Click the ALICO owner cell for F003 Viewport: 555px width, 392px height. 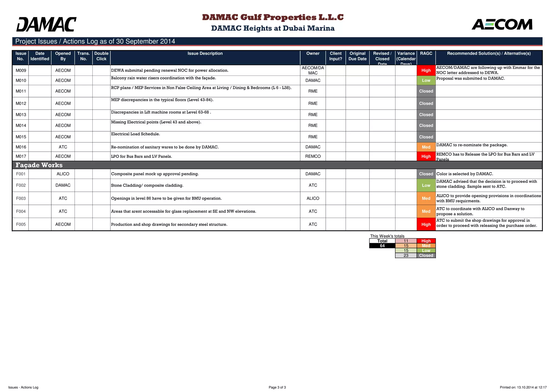click(313, 198)
